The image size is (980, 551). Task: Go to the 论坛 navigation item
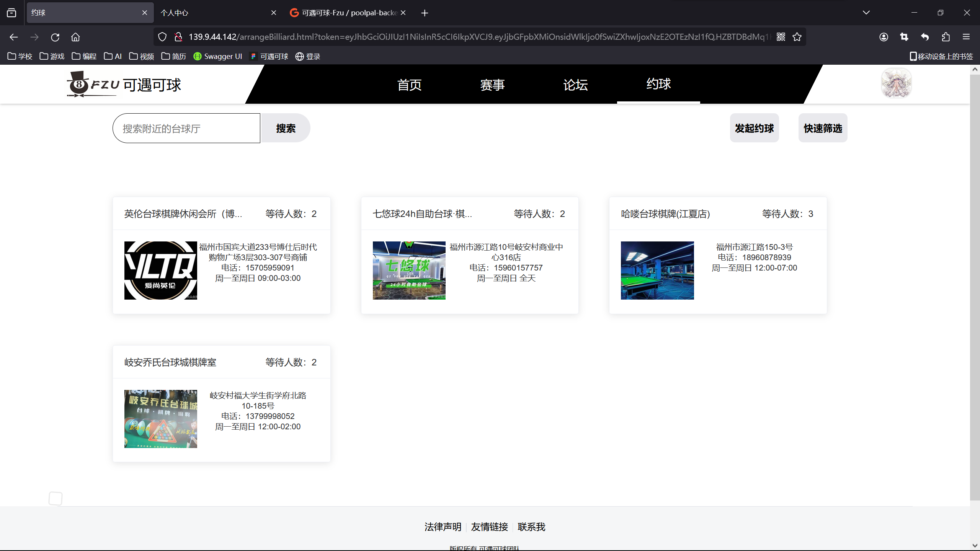(x=575, y=85)
